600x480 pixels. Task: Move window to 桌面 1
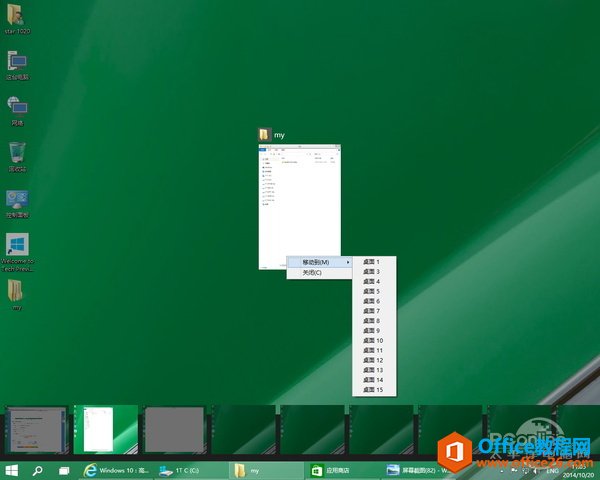374,262
